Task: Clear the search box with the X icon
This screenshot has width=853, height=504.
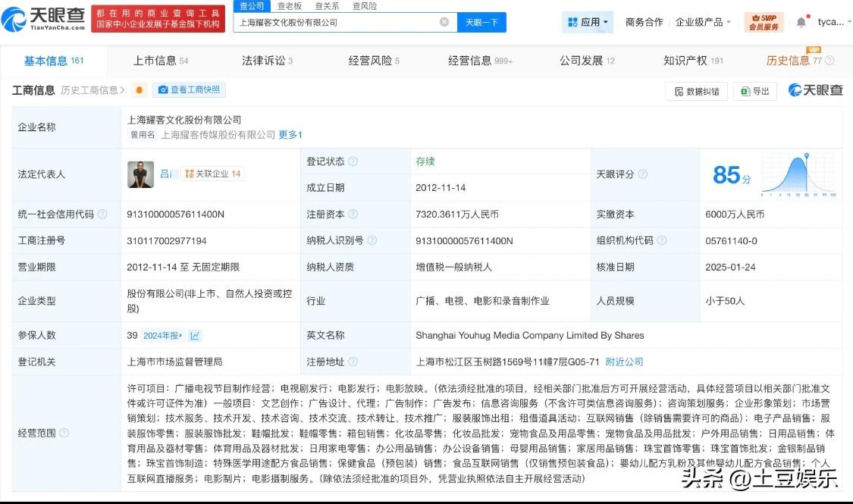Action: [x=444, y=22]
